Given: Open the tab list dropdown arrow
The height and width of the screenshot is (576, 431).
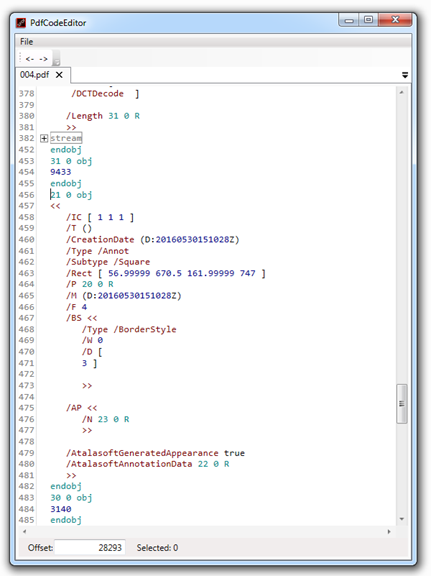Looking at the screenshot, I should click(405, 75).
